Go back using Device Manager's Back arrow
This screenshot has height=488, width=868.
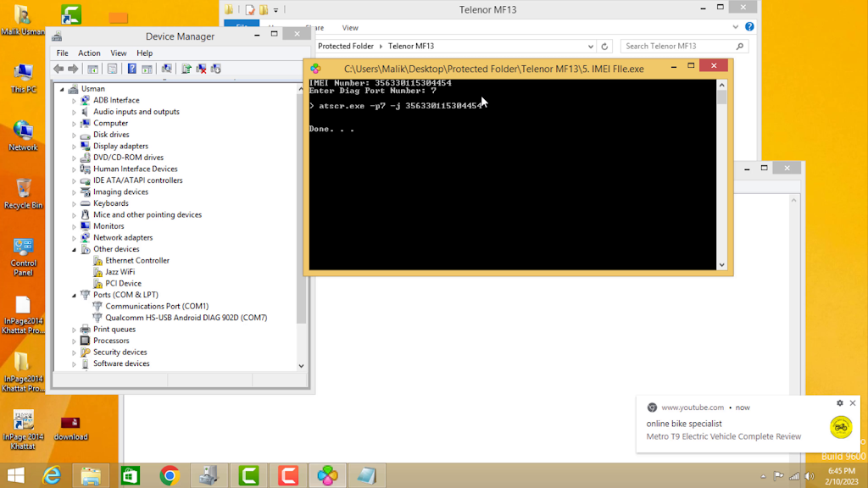tap(58, 69)
